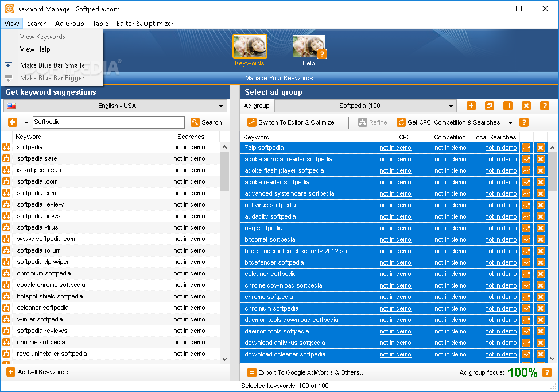This screenshot has width=559, height=392.
Task: Select suggestion 'revo uninstaller softpedia'
Action: click(x=111, y=354)
